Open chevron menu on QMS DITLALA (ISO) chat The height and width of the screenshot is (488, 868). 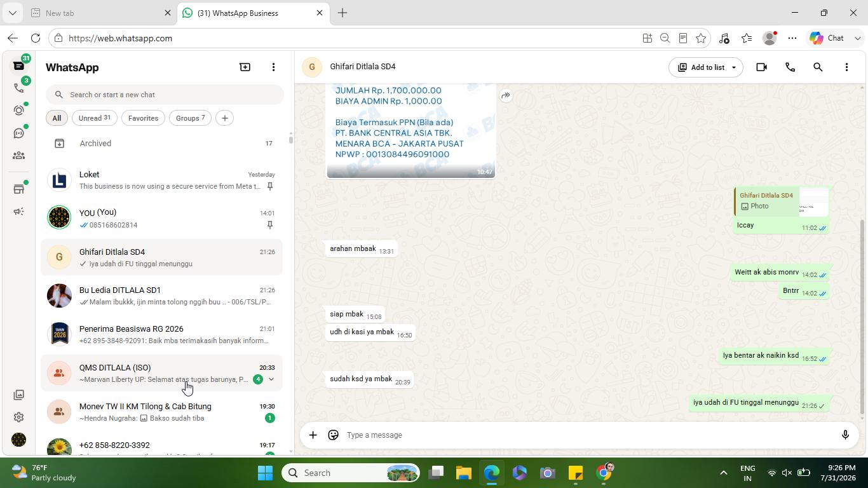pyautogui.click(x=271, y=379)
